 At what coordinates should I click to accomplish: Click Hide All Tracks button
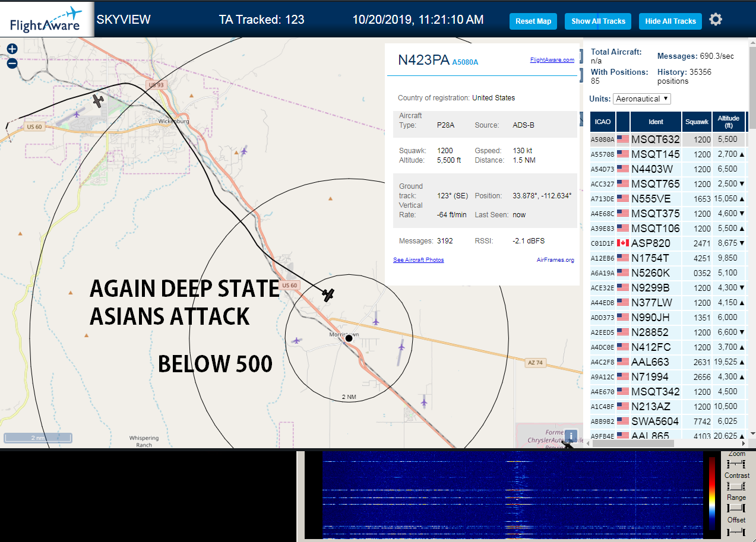[x=670, y=21]
